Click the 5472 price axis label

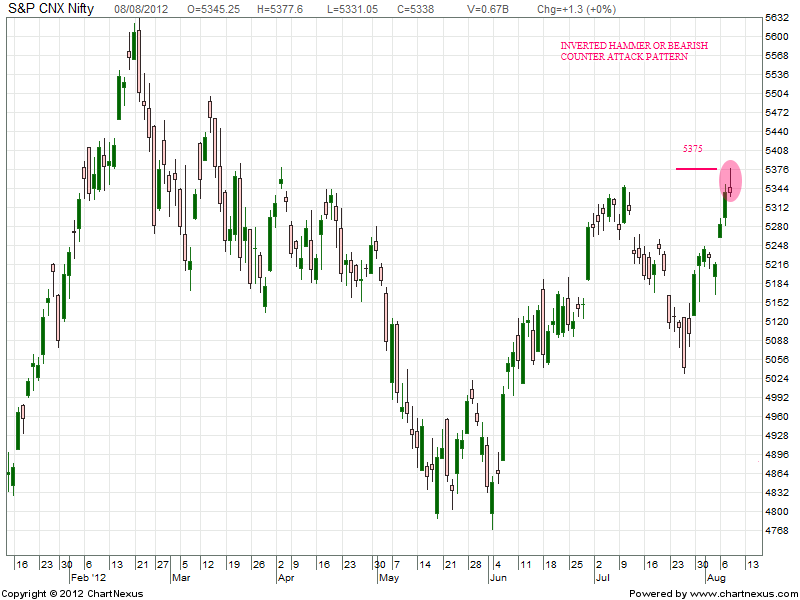coord(777,113)
